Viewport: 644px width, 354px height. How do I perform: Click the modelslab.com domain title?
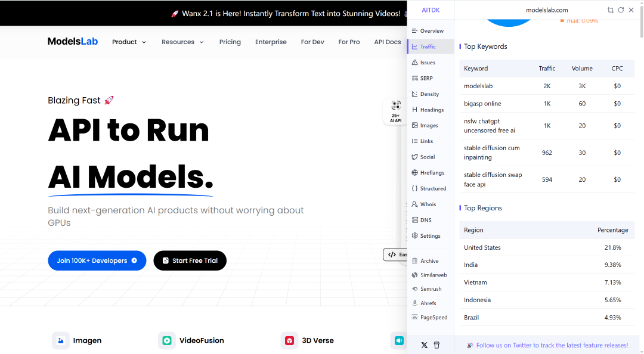point(547,10)
